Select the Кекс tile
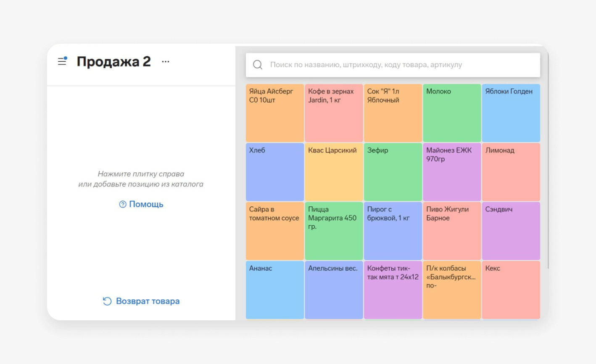Screen dimensions: 596x364 click(x=511, y=290)
